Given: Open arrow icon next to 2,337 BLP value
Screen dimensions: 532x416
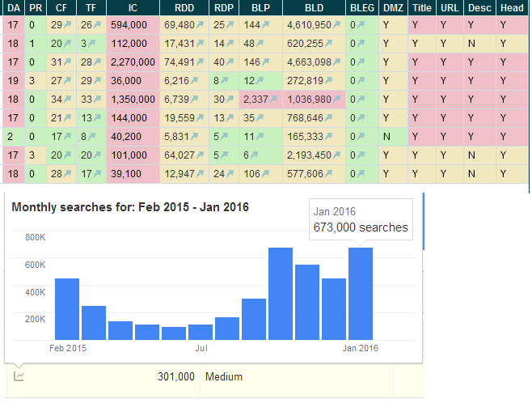Looking at the screenshot, I should 272,98.
